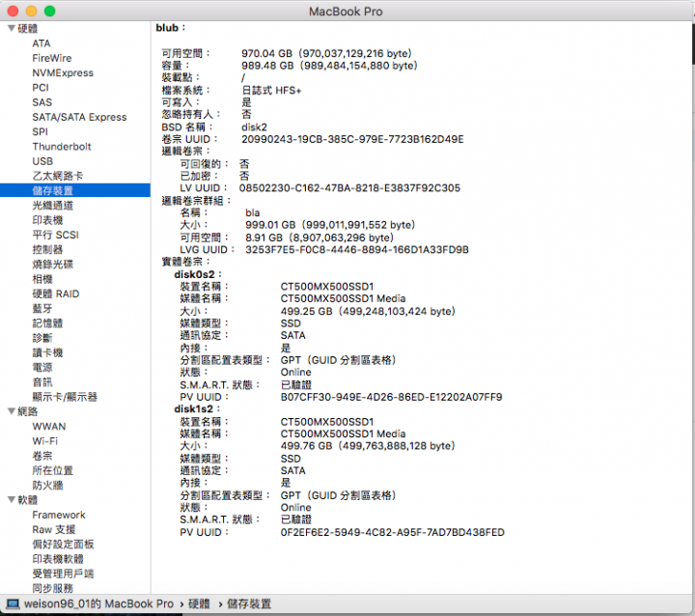Image resolution: width=695 pixels, height=616 pixels.
Task: Open 硬體 RAID info
Action: click(56, 294)
